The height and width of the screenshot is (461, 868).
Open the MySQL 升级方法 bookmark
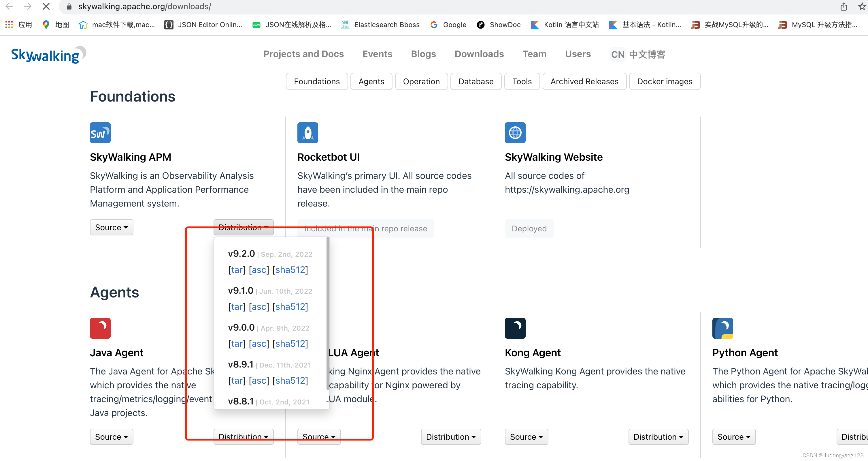[818, 25]
